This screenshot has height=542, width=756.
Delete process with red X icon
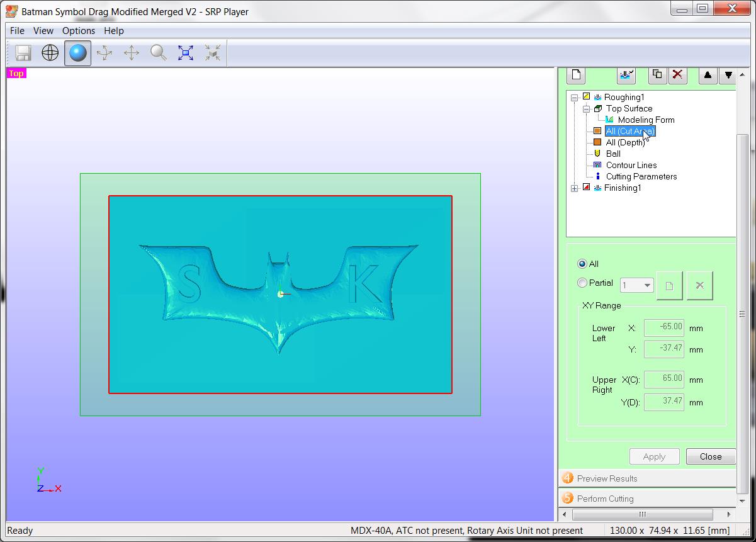pos(677,75)
